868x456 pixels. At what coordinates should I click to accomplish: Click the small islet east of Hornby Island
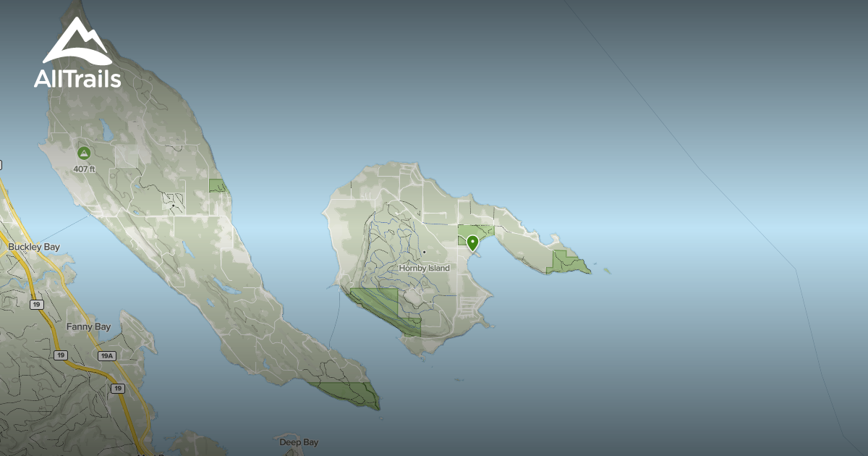coord(606,271)
